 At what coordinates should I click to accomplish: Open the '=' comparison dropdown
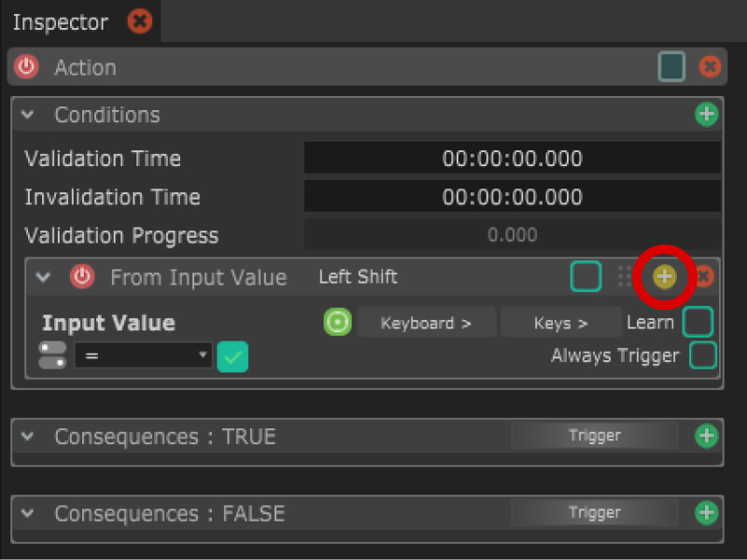[x=143, y=356]
